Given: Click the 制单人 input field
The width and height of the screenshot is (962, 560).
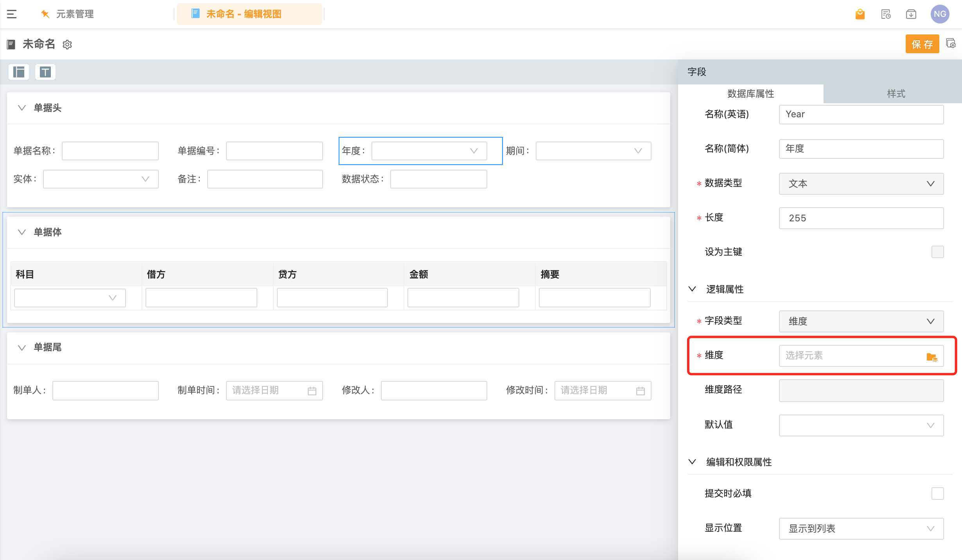Looking at the screenshot, I should pyautogui.click(x=105, y=391).
